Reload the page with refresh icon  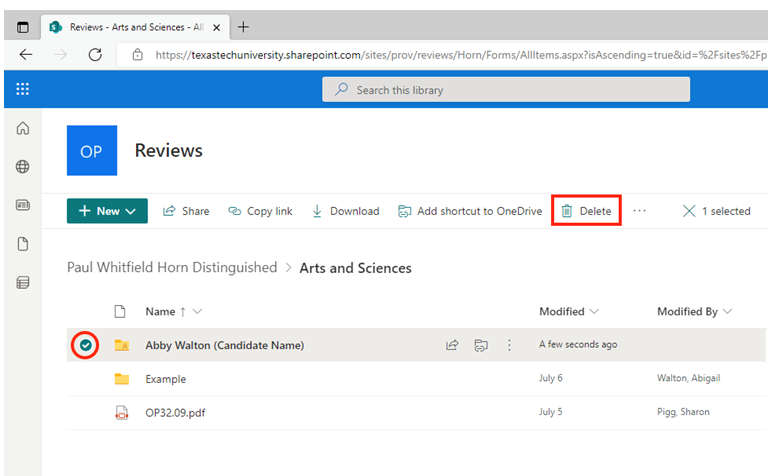pos(95,54)
